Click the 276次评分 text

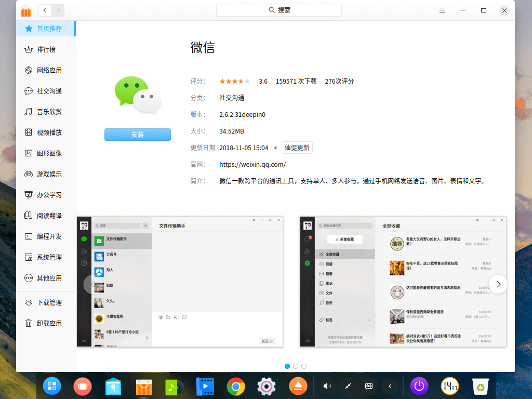(339, 82)
